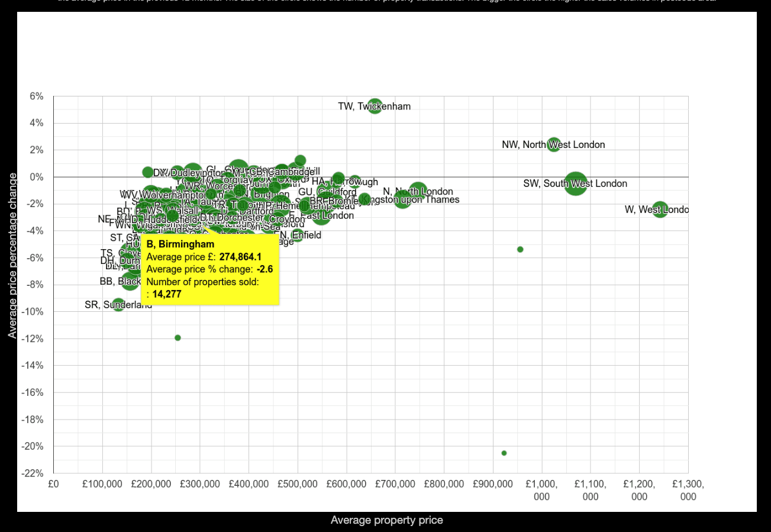Click the BB, Blackburn bubble

pyautogui.click(x=131, y=281)
